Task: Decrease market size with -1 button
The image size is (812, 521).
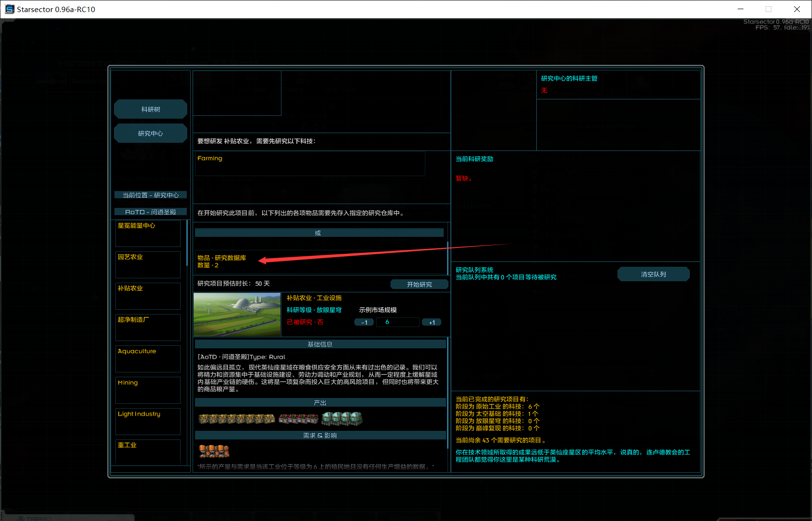Action: click(x=364, y=322)
